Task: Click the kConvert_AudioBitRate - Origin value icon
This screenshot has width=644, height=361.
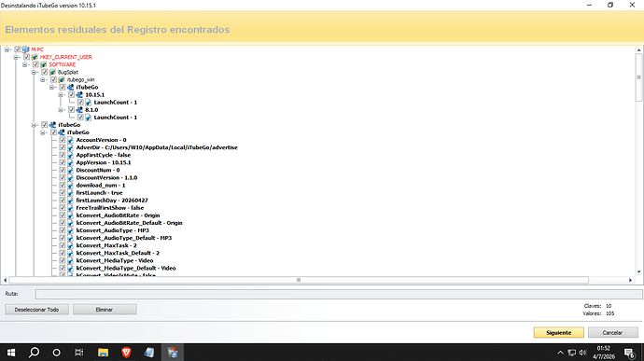Action: (71, 215)
